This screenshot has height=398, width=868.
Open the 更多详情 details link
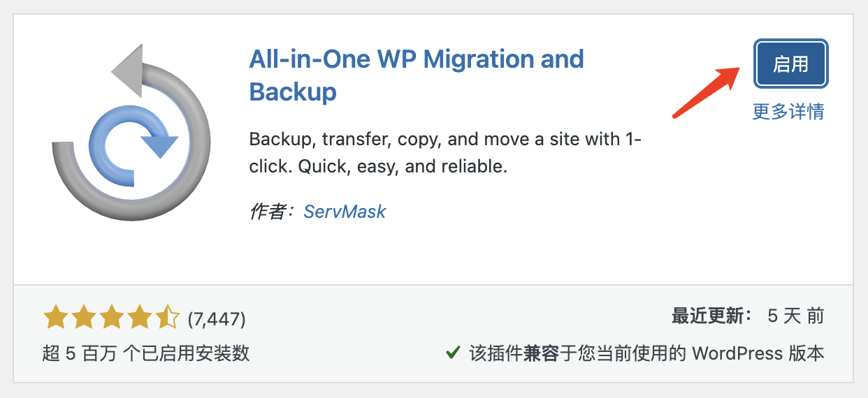(x=788, y=112)
